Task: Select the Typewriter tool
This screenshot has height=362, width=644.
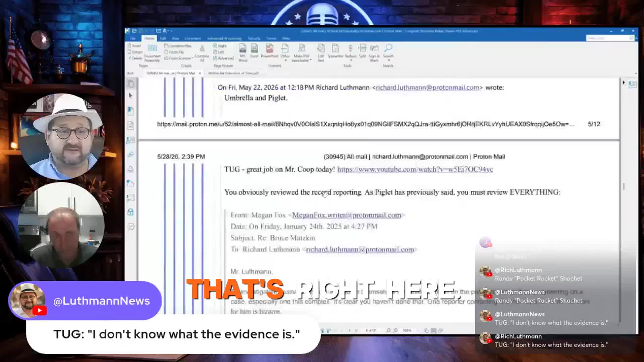Action: (335, 51)
